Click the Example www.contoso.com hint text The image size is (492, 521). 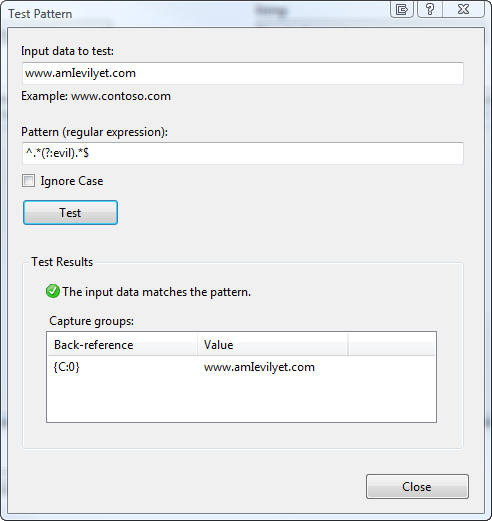[96, 96]
